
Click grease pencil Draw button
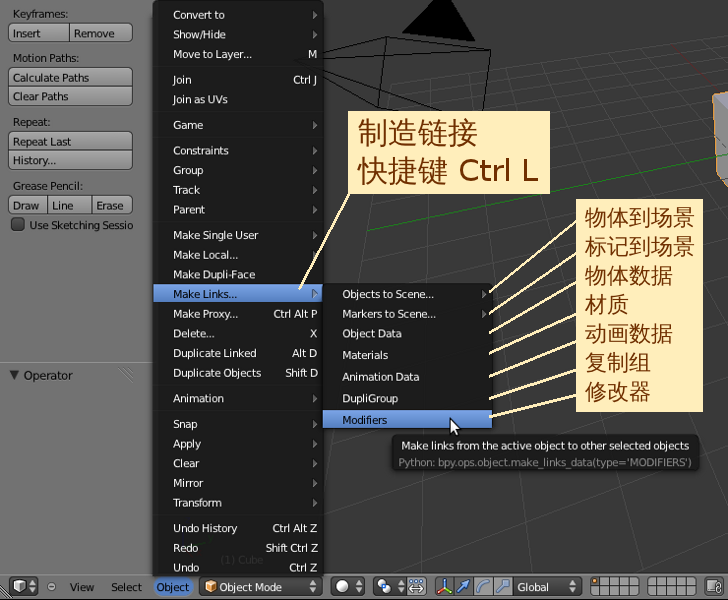tap(28, 205)
